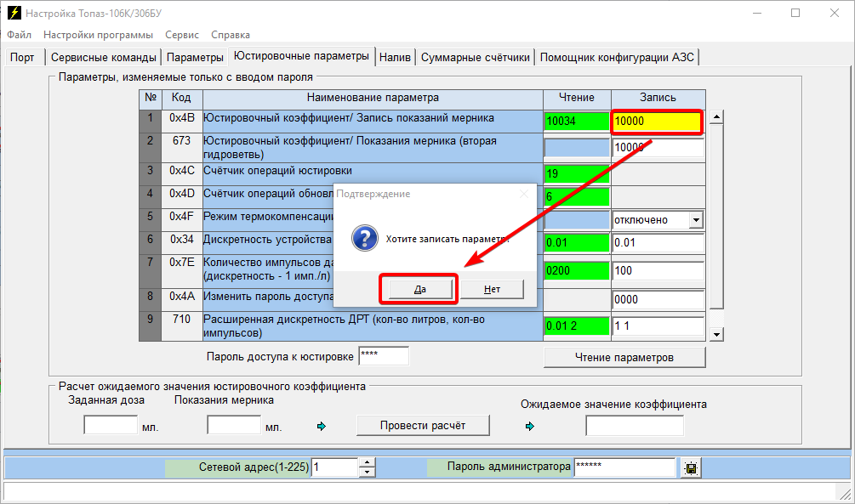Click the save icon beside administrator password

pyautogui.click(x=691, y=468)
